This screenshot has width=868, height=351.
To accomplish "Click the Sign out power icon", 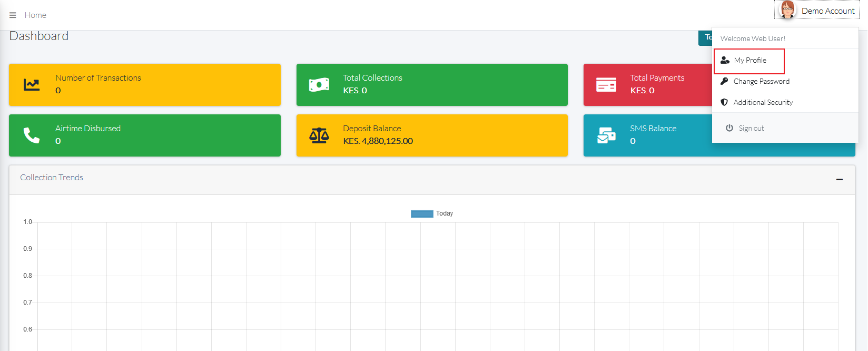I will point(729,128).
